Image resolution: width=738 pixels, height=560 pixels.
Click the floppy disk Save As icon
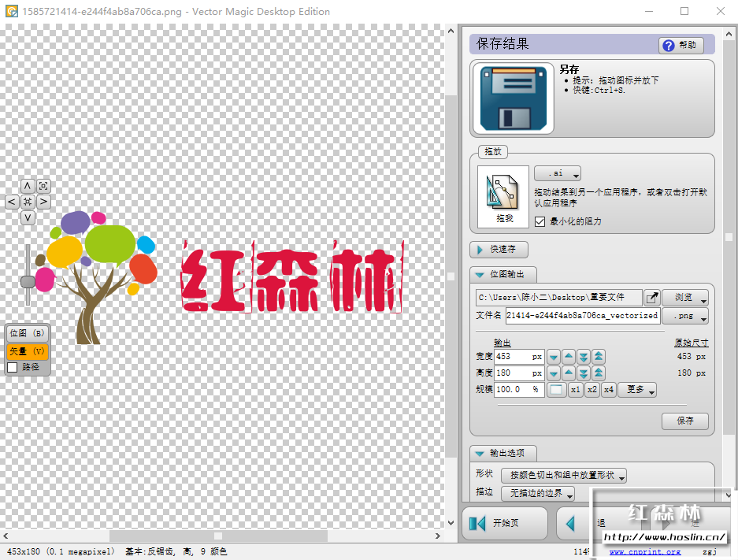click(513, 98)
